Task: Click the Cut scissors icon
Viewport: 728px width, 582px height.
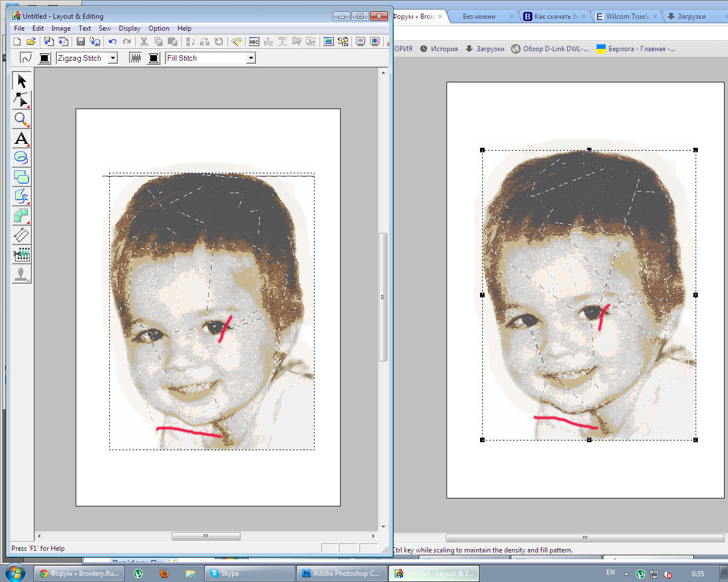Action: 144,41
